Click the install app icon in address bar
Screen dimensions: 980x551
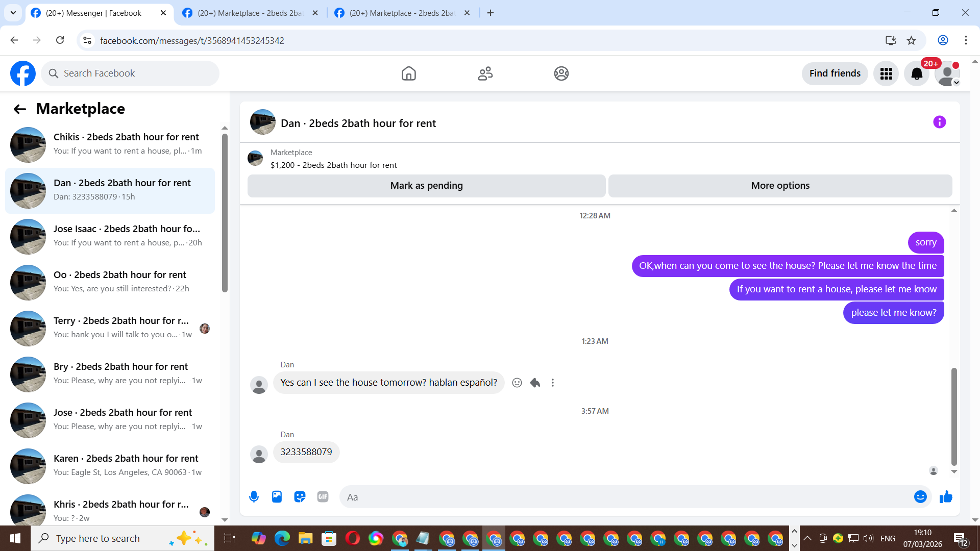click(x=891, y=40)
